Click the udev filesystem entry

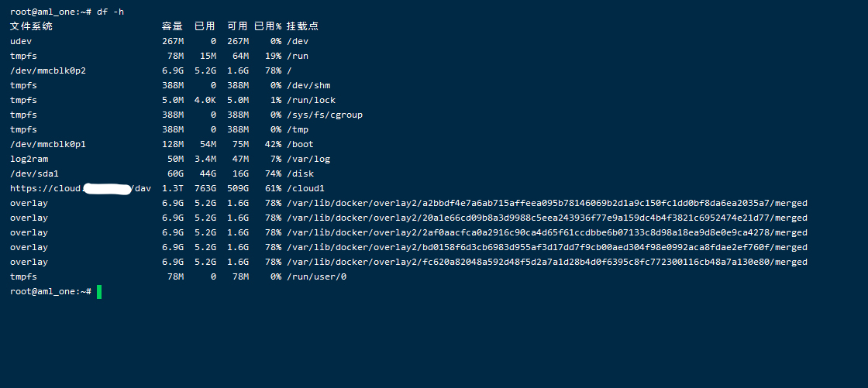[21, 41]
